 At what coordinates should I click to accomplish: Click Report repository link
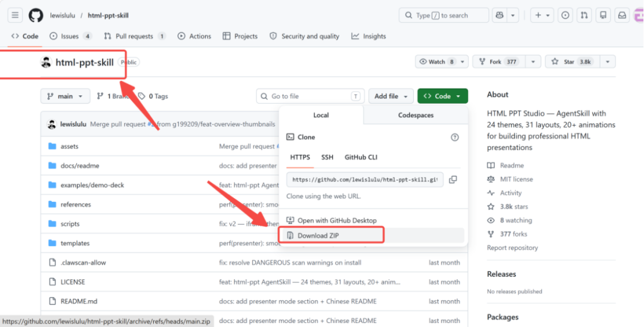512,248
